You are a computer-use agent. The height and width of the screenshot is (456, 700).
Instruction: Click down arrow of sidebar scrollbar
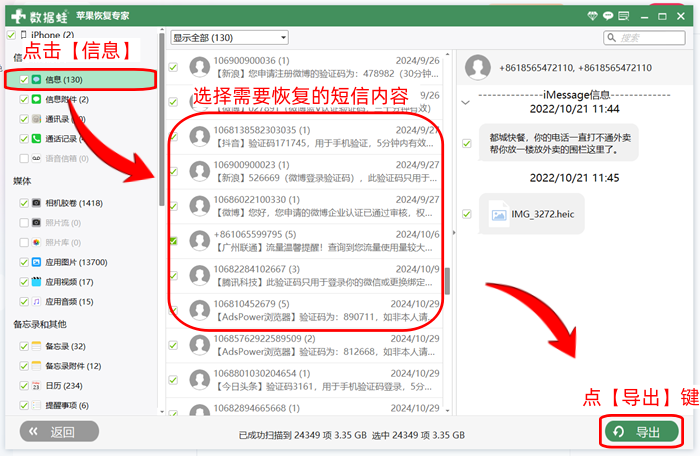pyautogui.click(x=162, y=411)
